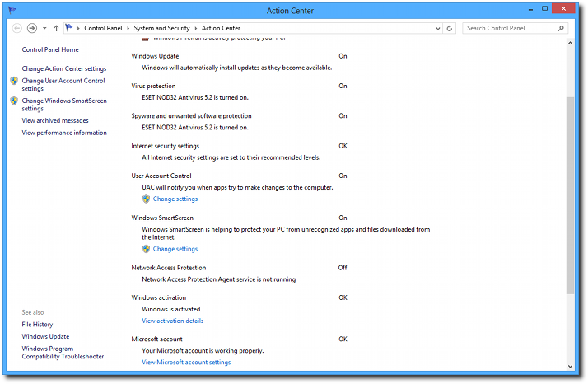Go up one level with the Up arrow
Viewport: 588px width, 384px height.
pos(56,28)
